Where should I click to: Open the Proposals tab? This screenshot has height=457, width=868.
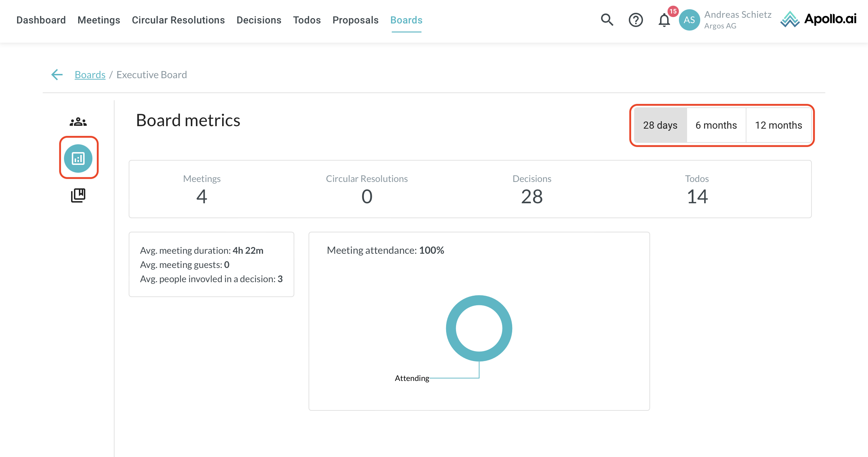pyautogui.click(x=355, y=20)
